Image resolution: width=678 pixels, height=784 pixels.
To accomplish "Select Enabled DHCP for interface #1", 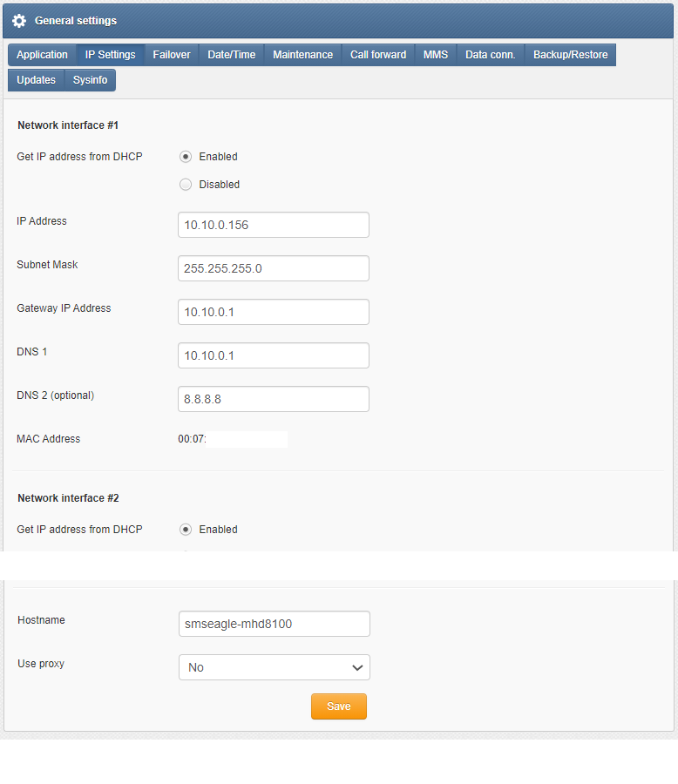I will [186, 157].
